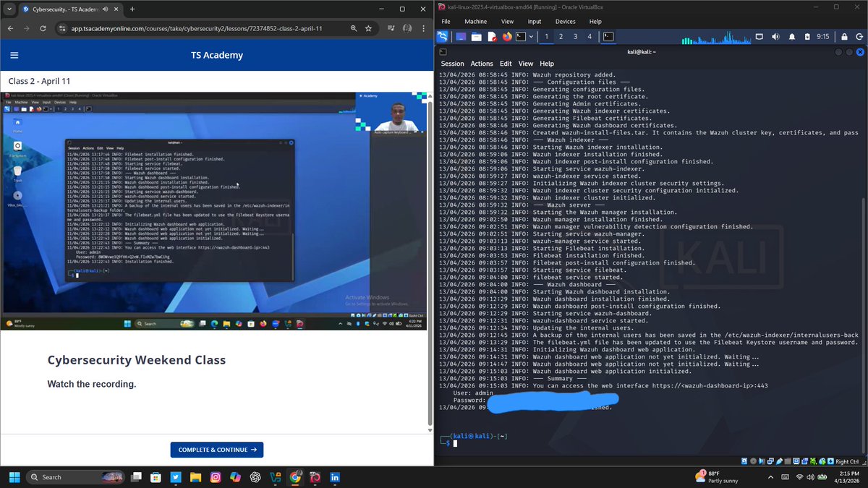Click the Windows taskbar Search box
Image resolution: width=868 pixels, height=488 pixels.
76,477
